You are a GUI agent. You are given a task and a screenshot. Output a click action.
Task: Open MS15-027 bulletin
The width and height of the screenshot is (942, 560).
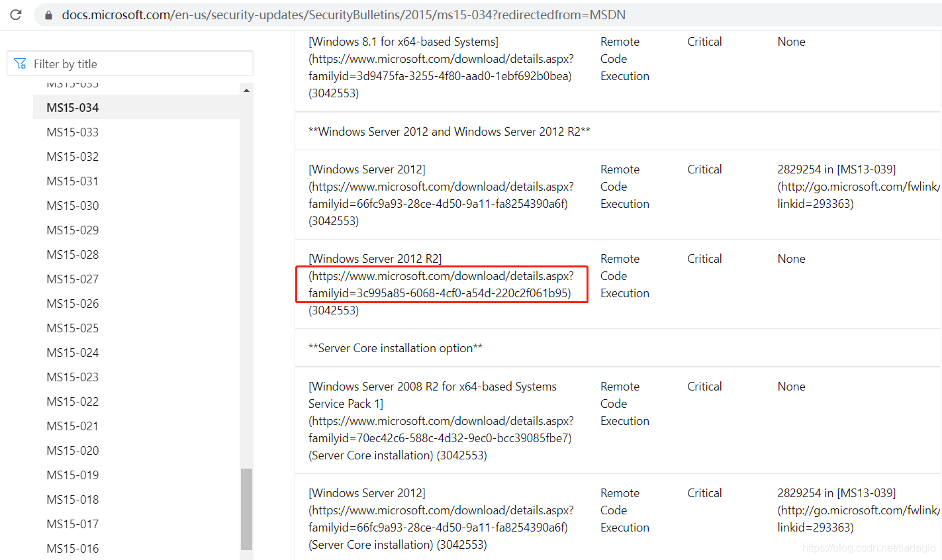click(72, 279)
